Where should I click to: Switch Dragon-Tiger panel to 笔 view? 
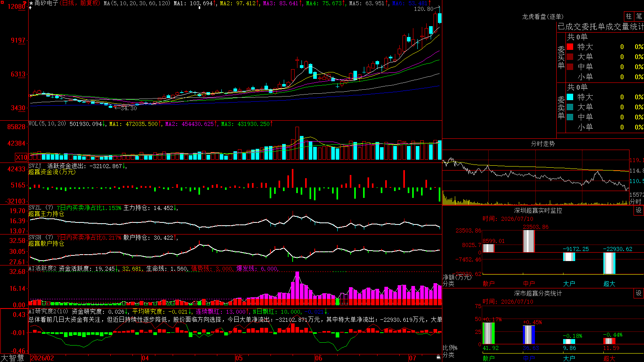pos(639,16)
